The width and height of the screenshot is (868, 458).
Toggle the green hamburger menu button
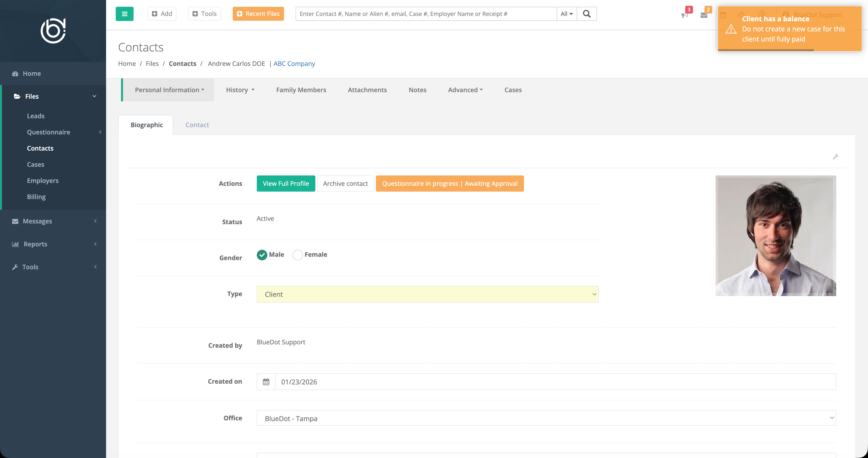pos(124,14)
